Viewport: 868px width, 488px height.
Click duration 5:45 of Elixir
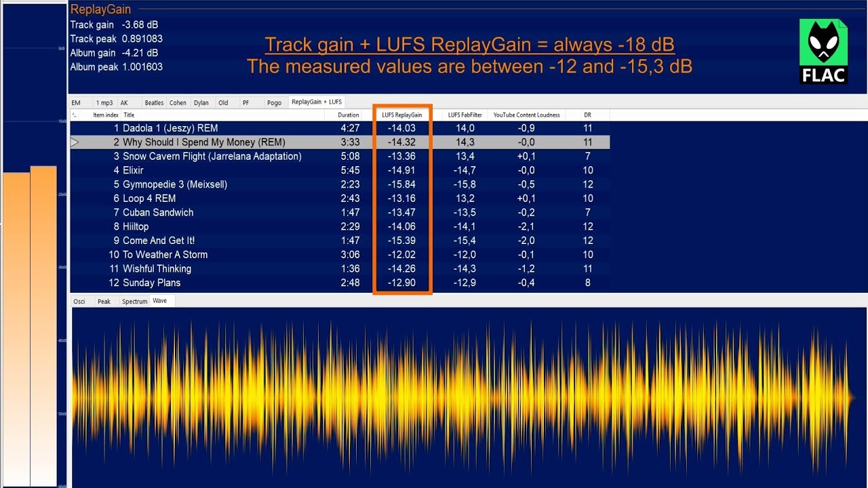(350, 170)
